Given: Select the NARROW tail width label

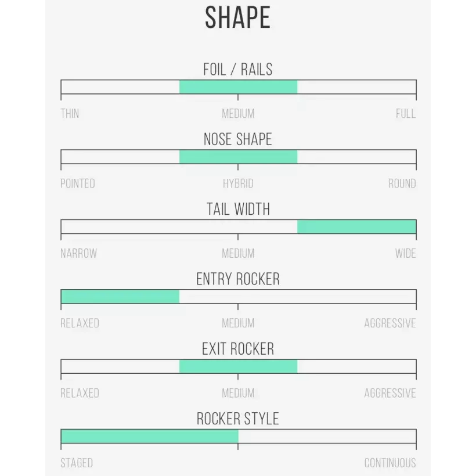Looking at the screenshot, I should point(79,254).
